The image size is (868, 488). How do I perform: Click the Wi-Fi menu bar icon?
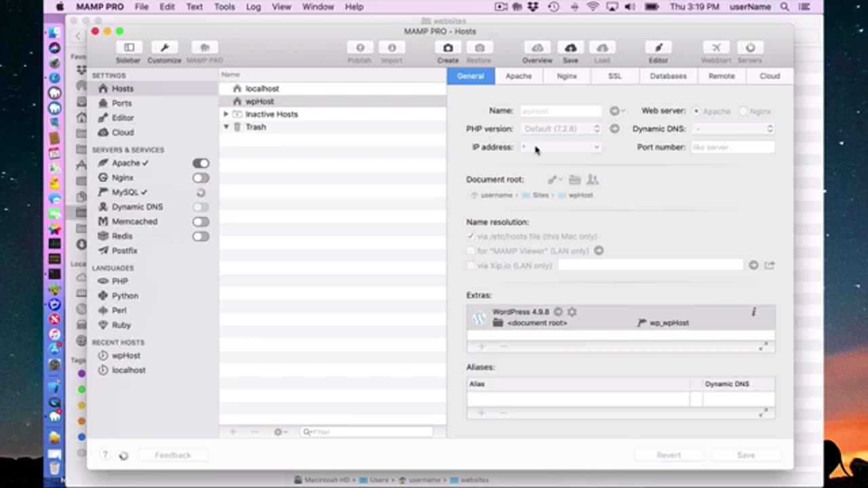593,7
